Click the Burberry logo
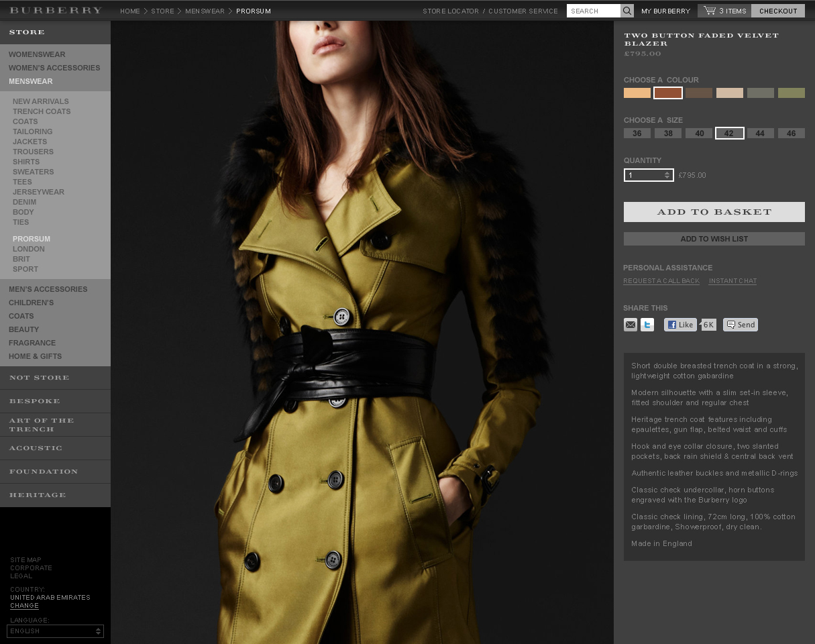The height and width of the screenshot is (644, 815). 56,11
